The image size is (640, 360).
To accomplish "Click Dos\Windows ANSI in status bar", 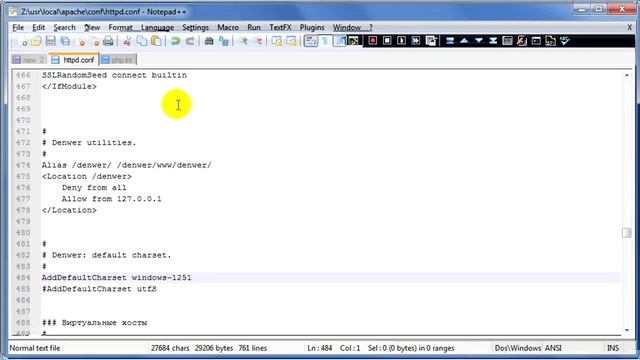I will tap(528, 348).
